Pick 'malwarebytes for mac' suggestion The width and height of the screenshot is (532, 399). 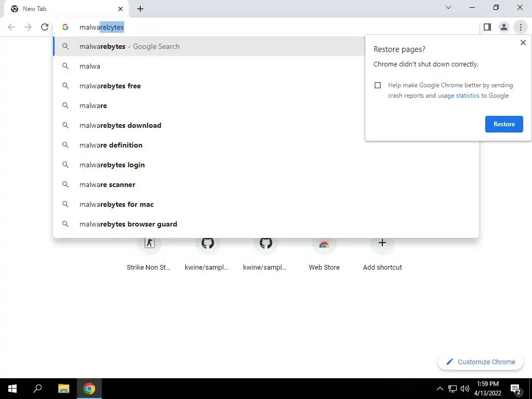coord(266,204)
